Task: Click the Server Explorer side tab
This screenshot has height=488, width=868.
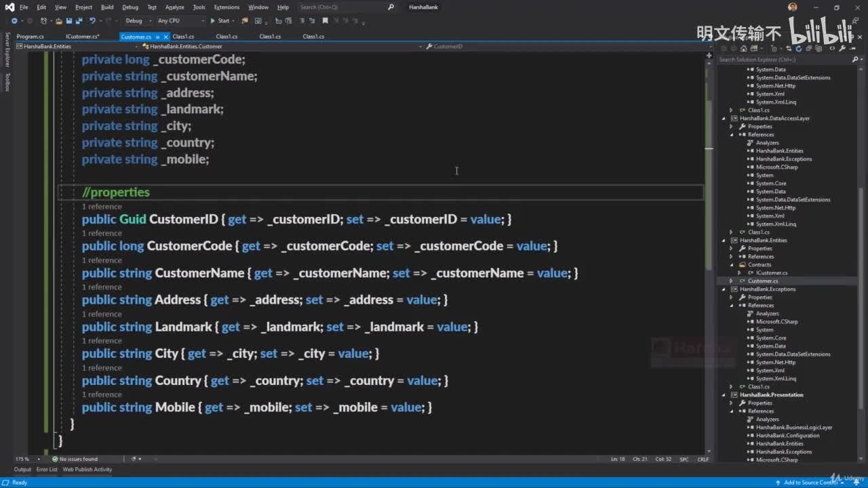Action: click(7, 49)
